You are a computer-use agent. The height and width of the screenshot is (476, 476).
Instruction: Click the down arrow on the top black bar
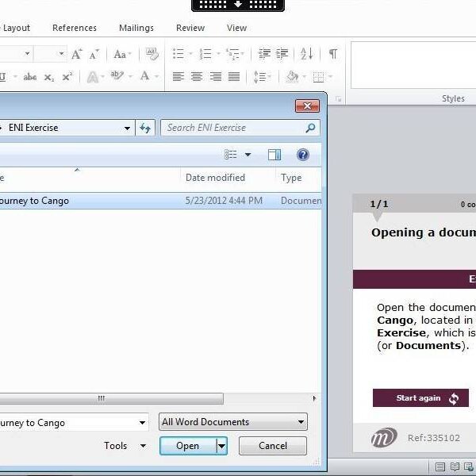pyautogui.click(x=238, y=5)
